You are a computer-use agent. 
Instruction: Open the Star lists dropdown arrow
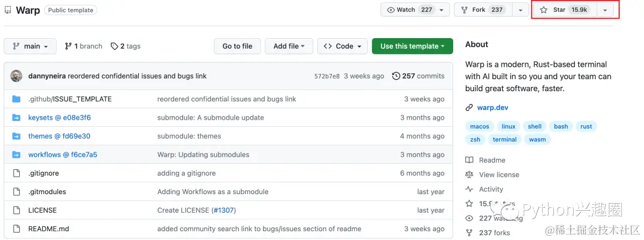pyautogui.click(x=605, y=10)
